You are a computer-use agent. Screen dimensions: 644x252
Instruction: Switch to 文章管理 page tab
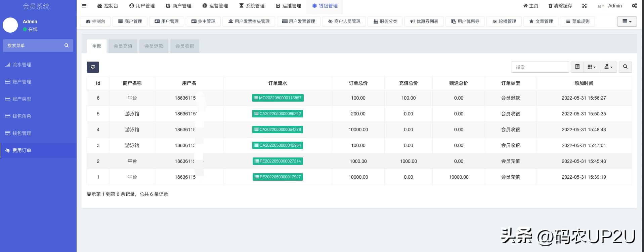click(541, 21)
